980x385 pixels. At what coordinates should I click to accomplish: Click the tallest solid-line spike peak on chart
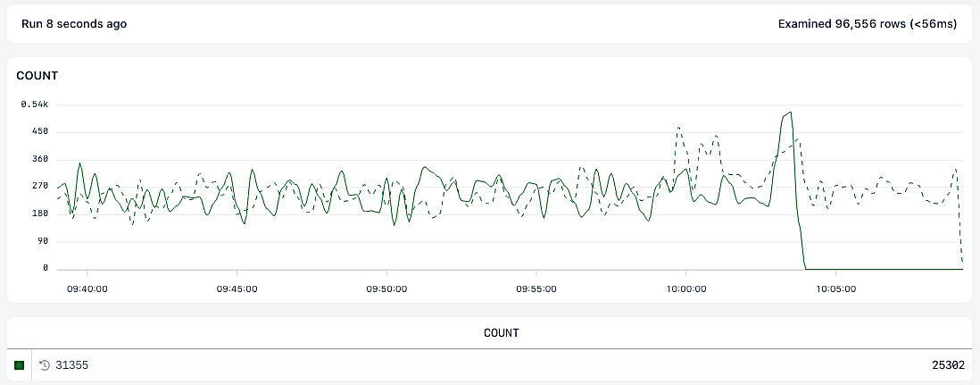click(x=791, y=112)
